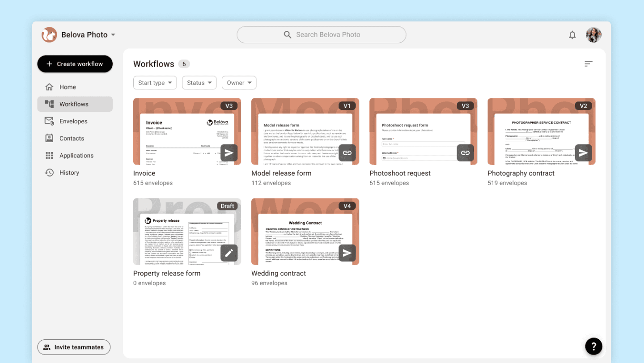644x363 pixels.
Task: Click the V4 badge on Wedding contract
Action: click(347, 206)
